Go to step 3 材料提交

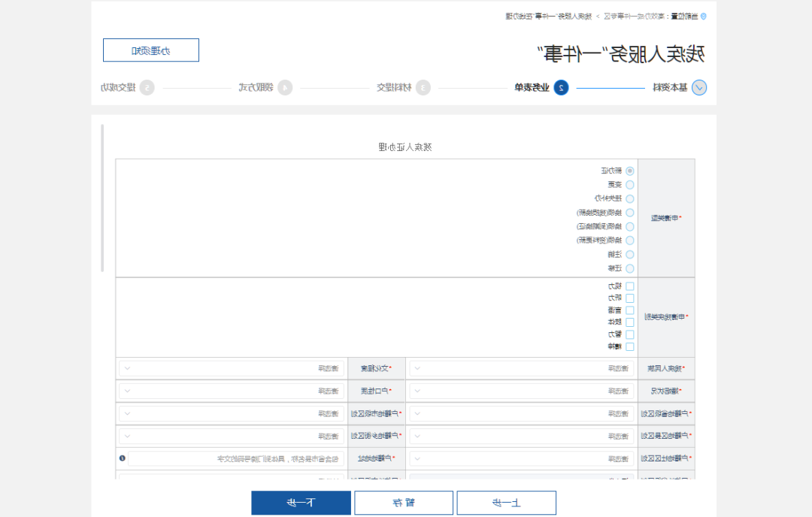[x=404, y=87]
